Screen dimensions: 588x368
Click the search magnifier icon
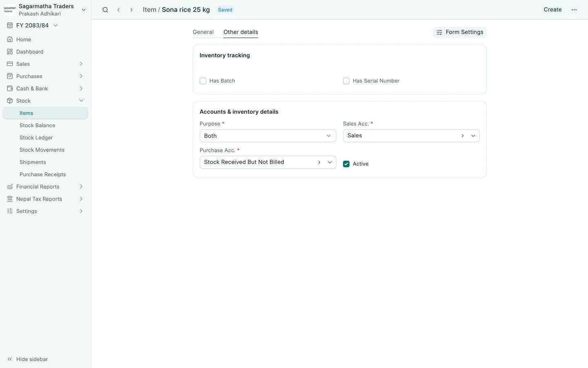(105, 10)
